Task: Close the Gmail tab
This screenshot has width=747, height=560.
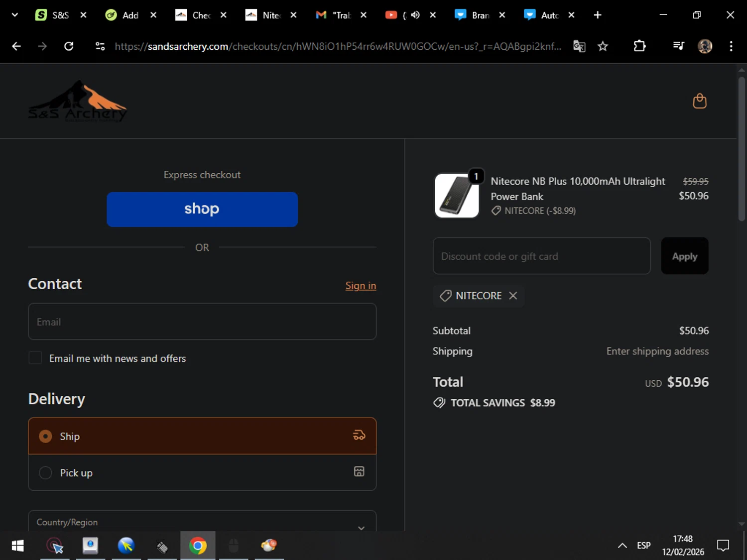Action: 364,15
